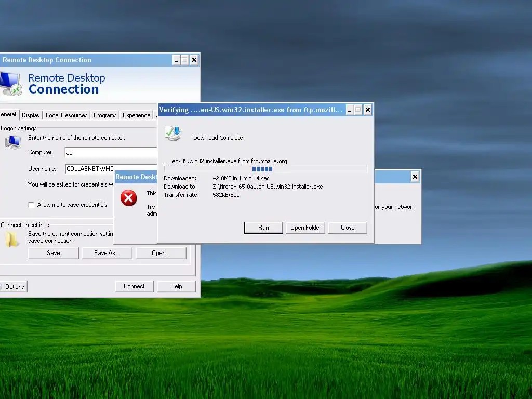Click the "Download Complete" text
The image size is (532, 399).
[218, 138]
